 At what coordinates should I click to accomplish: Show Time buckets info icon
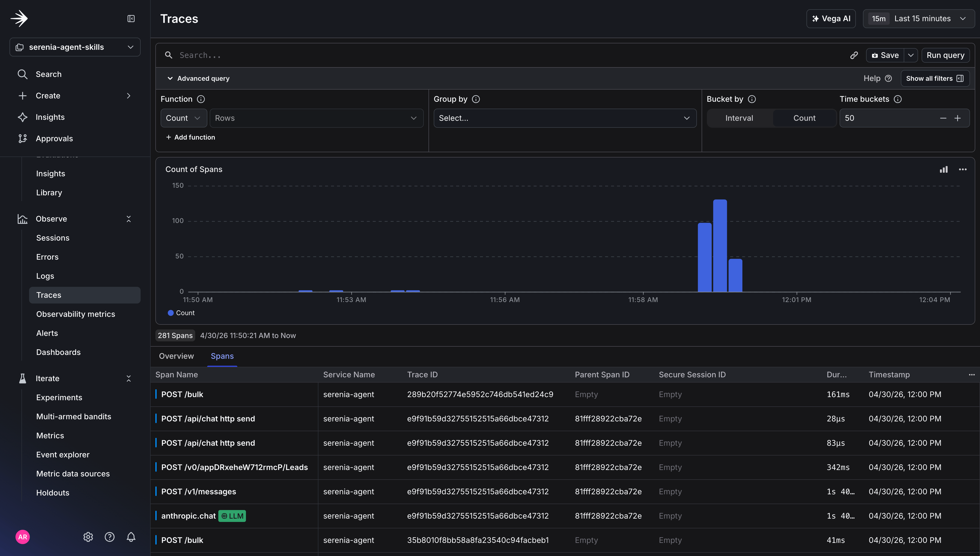pos(898,99)
